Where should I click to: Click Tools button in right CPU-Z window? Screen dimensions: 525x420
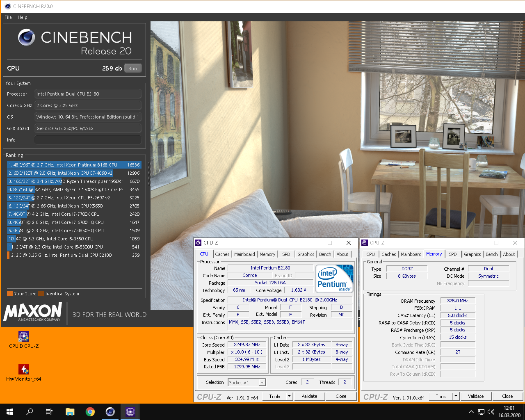tap(441, 396)
